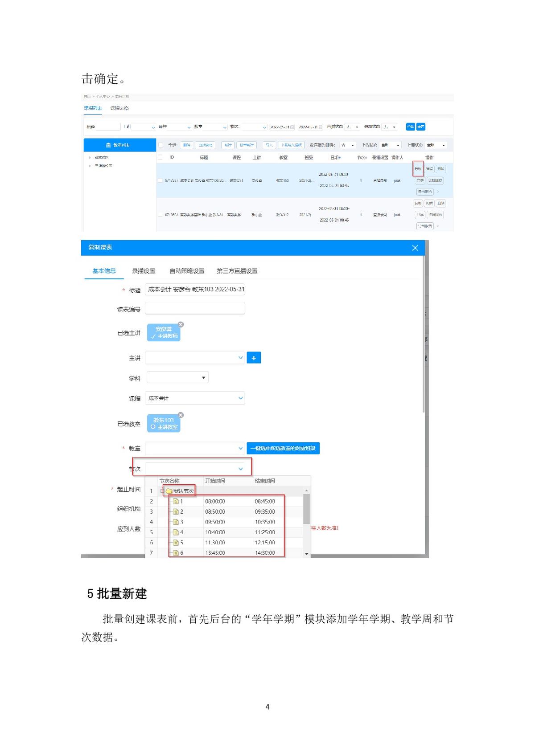Open the 第三方直播设置 tab
535x756 pixels.
(237, 271)
